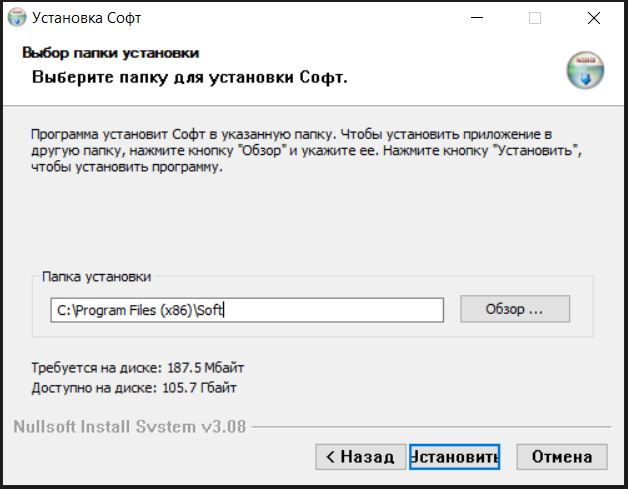This screenshot has width=628, height=489.
Task: Click the 'Доступно на диске: 105.7 Гбайт' text
Action: [x=134, y=388]
